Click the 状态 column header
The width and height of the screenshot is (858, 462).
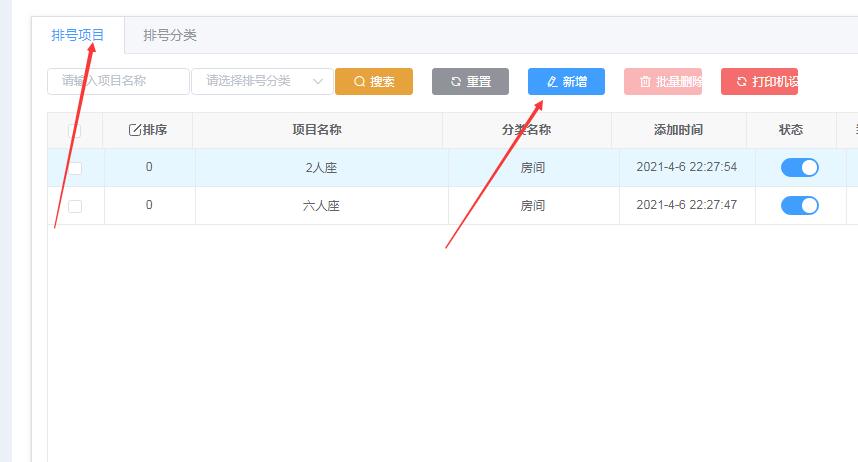(791, 130)
